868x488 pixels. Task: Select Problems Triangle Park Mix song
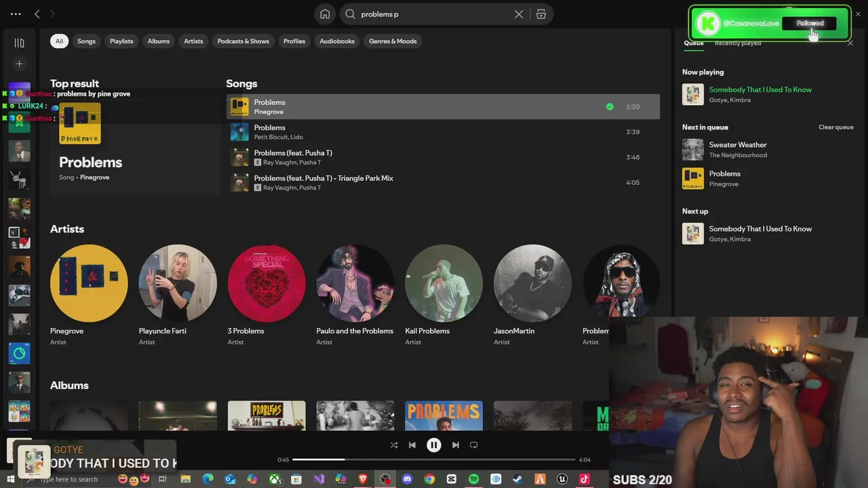(443, 182)
